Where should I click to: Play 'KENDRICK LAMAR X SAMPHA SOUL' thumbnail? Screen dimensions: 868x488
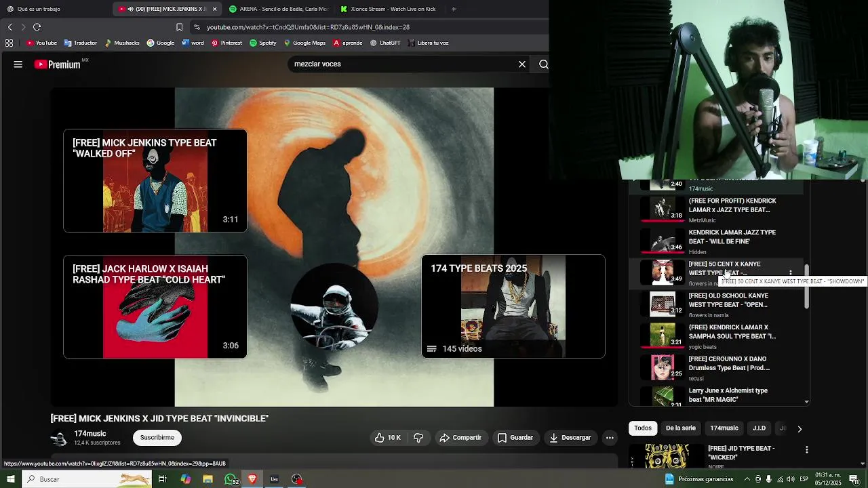(x=663, y=336)
